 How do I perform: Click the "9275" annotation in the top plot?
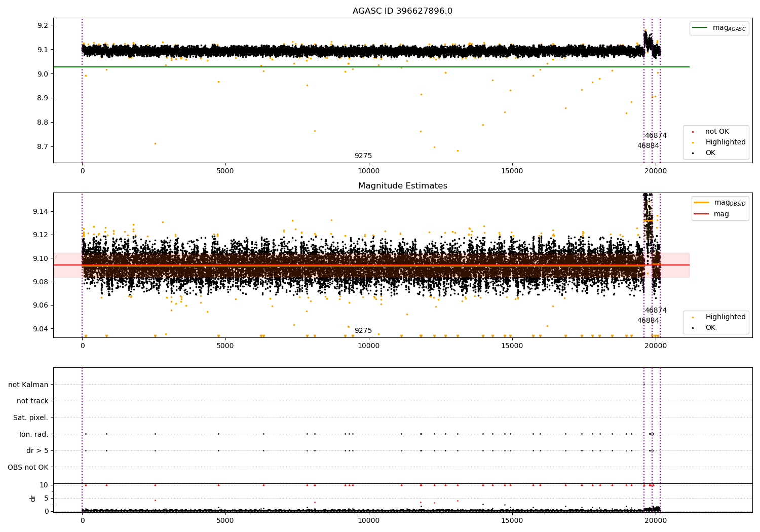tap(363, 156)
